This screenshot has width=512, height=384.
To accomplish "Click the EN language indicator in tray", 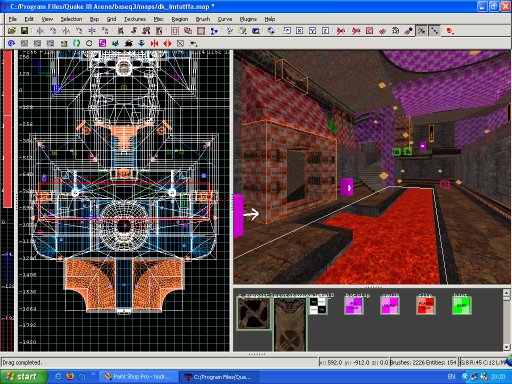I will pyautogui.click(x=451, y=377).
